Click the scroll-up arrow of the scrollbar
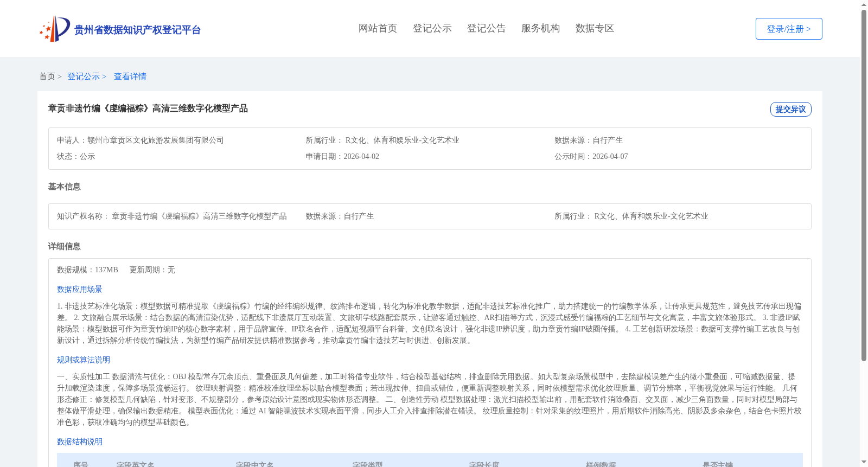Screen dimensions: 868x467 tap(864, 4)
